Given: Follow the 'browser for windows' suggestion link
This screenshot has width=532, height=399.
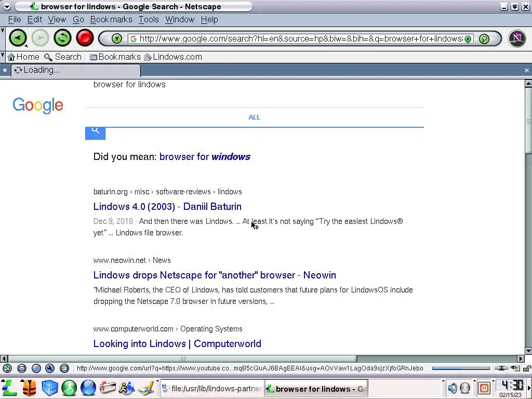Looking at the screenshot, I should coord(205,157).
